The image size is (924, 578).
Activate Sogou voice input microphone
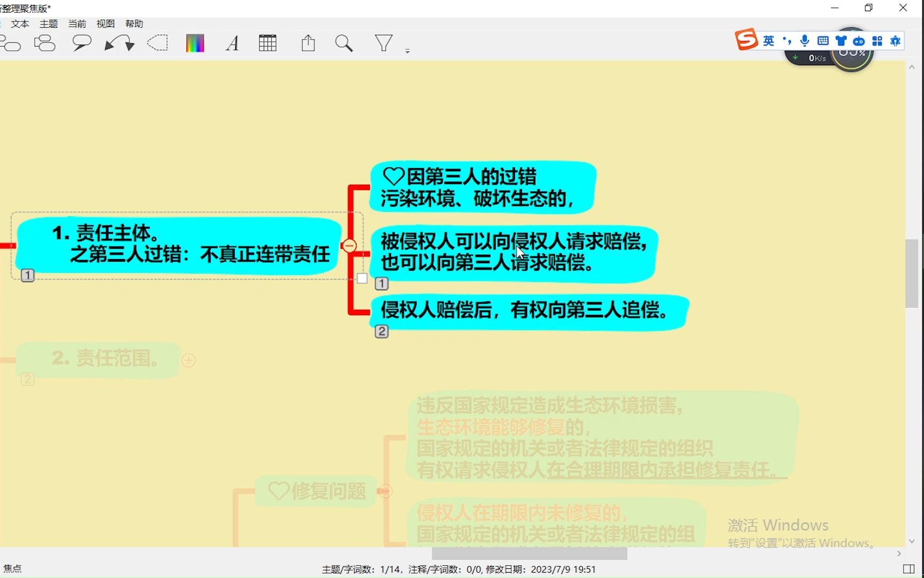(x=805, y=41)
